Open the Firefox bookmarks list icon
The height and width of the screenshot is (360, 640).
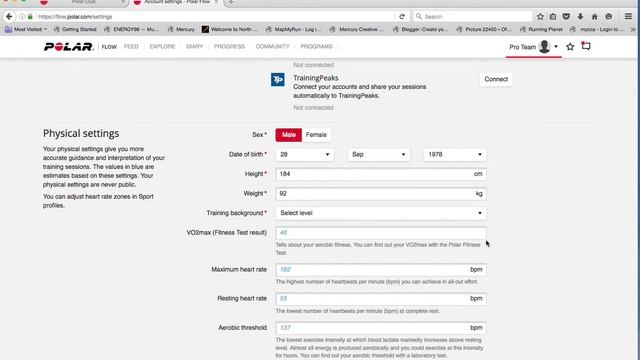(553, 17)
